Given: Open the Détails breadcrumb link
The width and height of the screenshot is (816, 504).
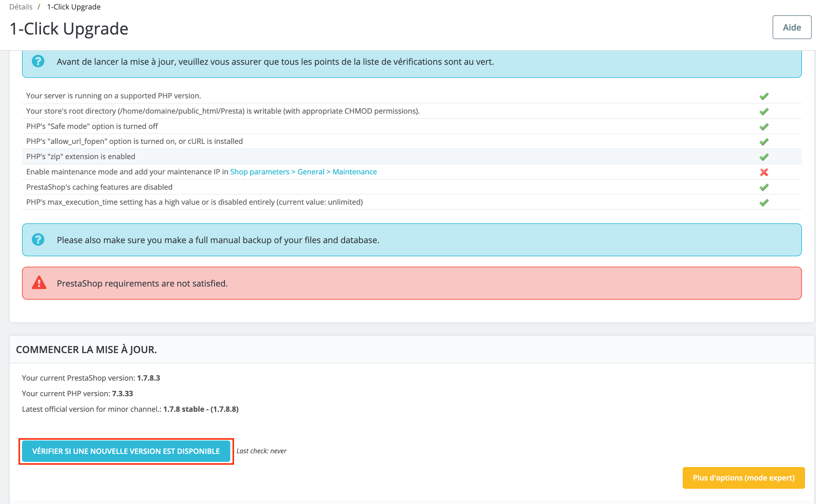Looking at the screenshot, I should tap(21, 7).
